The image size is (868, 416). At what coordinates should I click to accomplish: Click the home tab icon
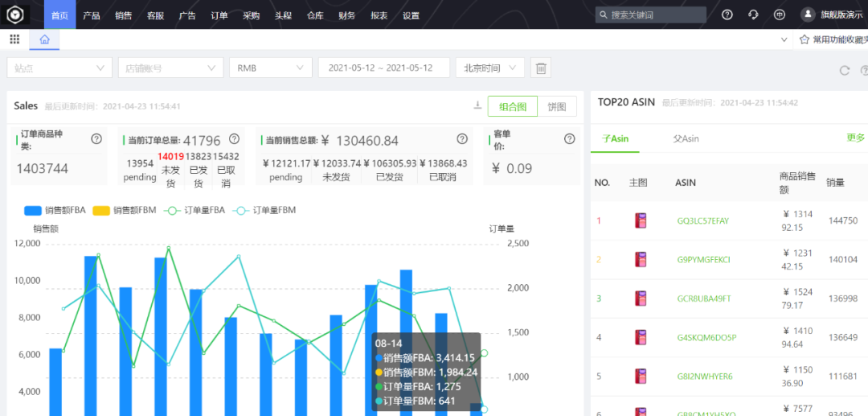[x=44, y=39]
